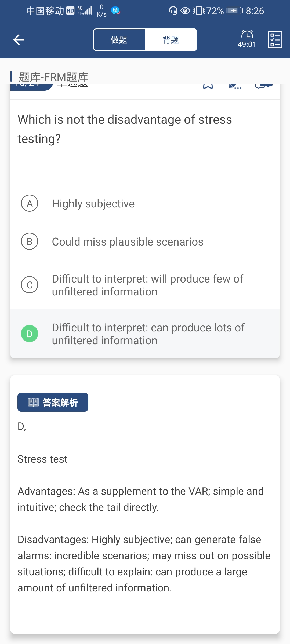Open the comments bubble icon

click(x=264, y=86)
